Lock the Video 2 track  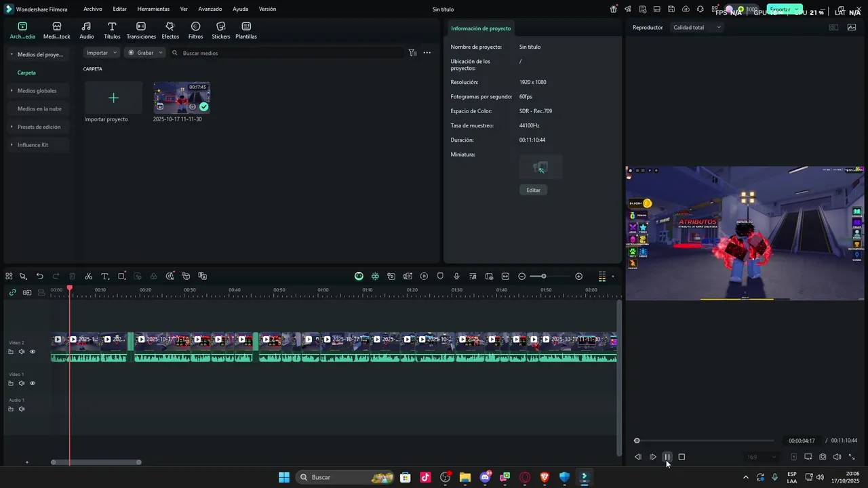11,352
